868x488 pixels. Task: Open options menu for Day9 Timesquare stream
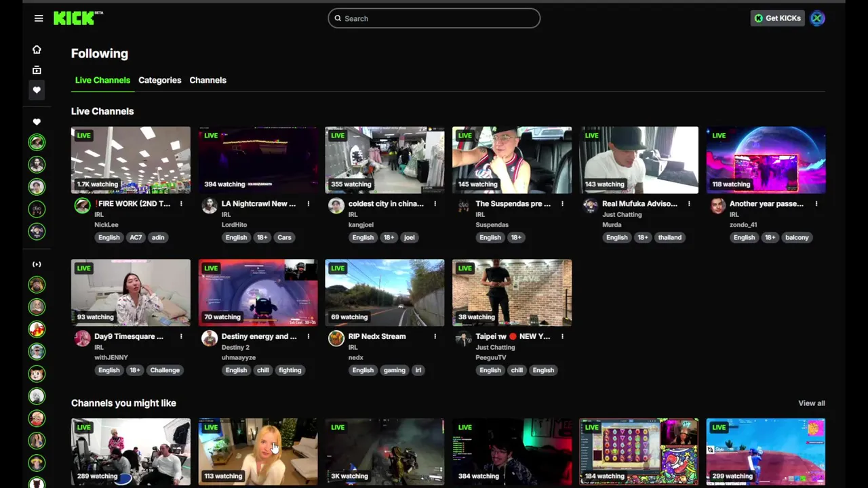click(181, 336)
